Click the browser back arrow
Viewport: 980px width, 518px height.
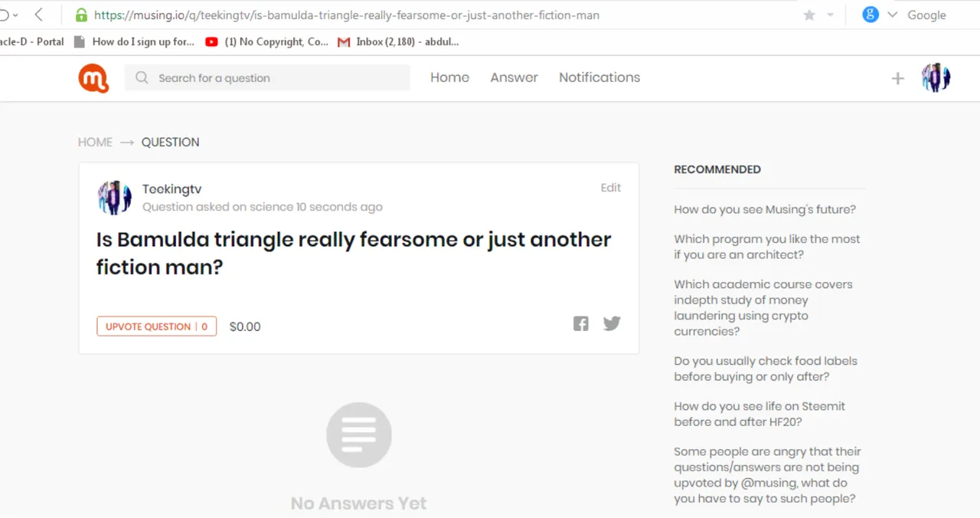(x=39, y=15)
